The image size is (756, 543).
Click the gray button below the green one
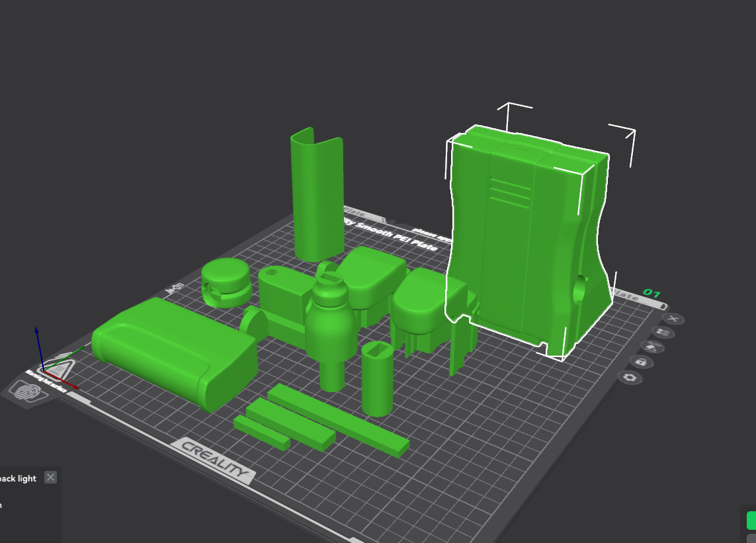point(751,538)
